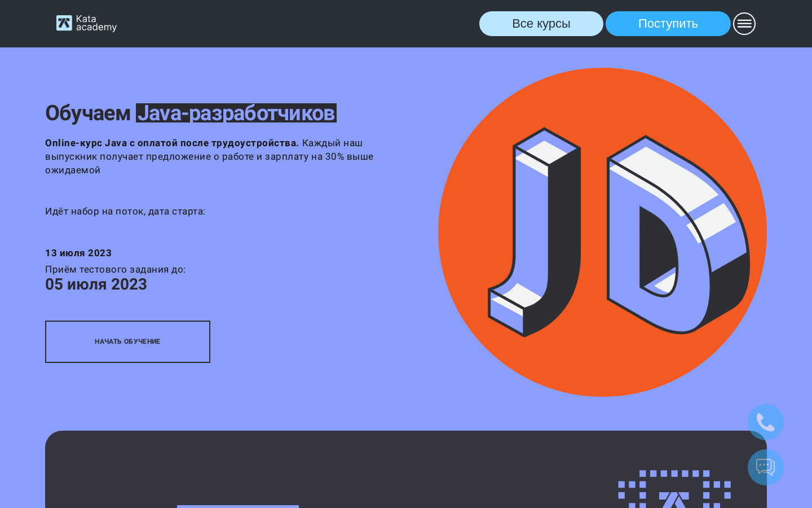Open the floating chat messages icon
812x508 pixels.
(766, 467)
